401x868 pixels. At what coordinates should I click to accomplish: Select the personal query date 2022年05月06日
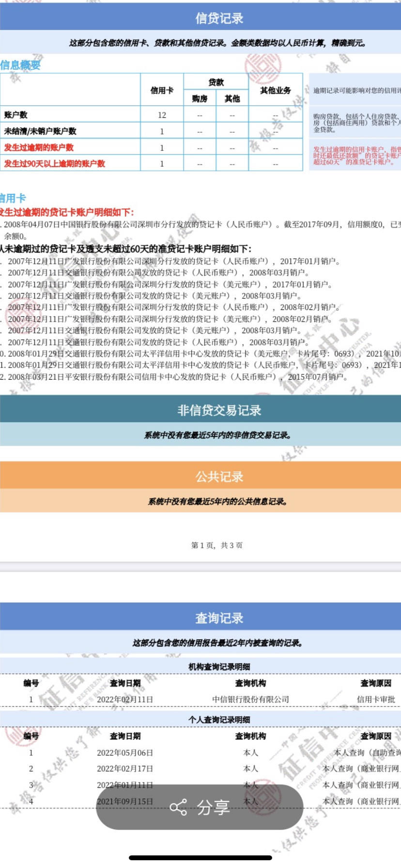(x=125, y=753)
